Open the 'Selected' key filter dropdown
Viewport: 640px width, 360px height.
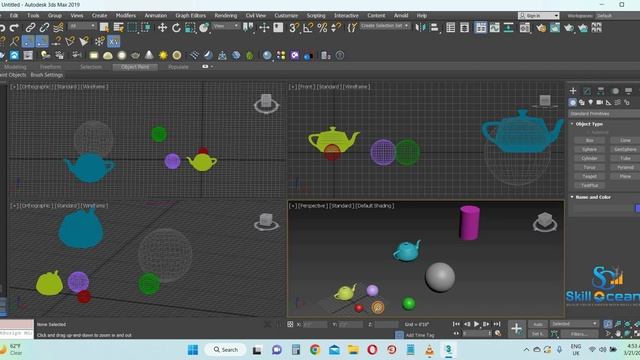point(573,324)
